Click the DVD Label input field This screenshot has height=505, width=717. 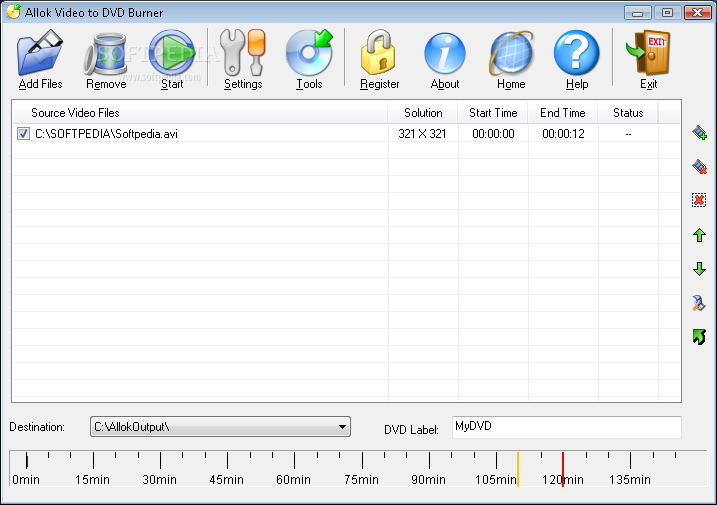click(x=567, y=427)
